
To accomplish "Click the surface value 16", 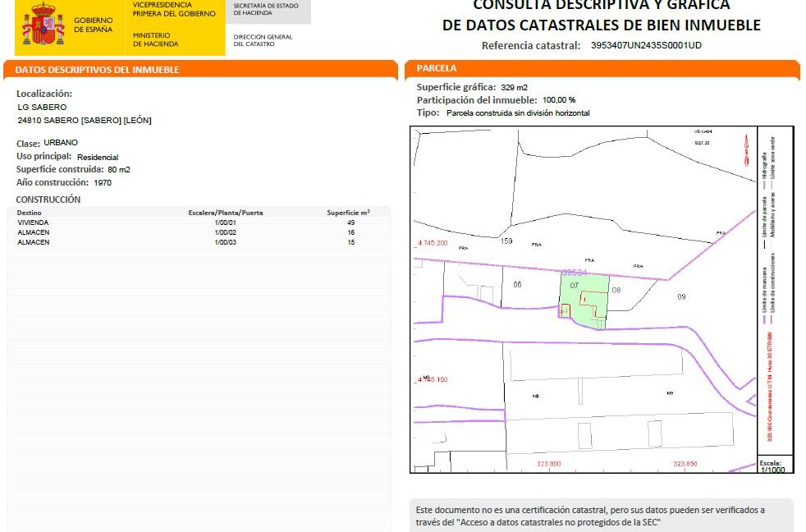I will pos(351,232).
